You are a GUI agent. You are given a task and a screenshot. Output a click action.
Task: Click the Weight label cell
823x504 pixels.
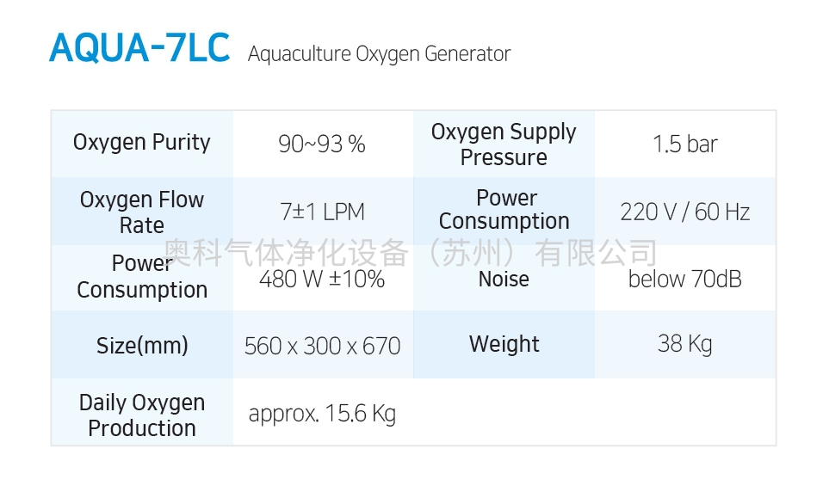(504, 344)
